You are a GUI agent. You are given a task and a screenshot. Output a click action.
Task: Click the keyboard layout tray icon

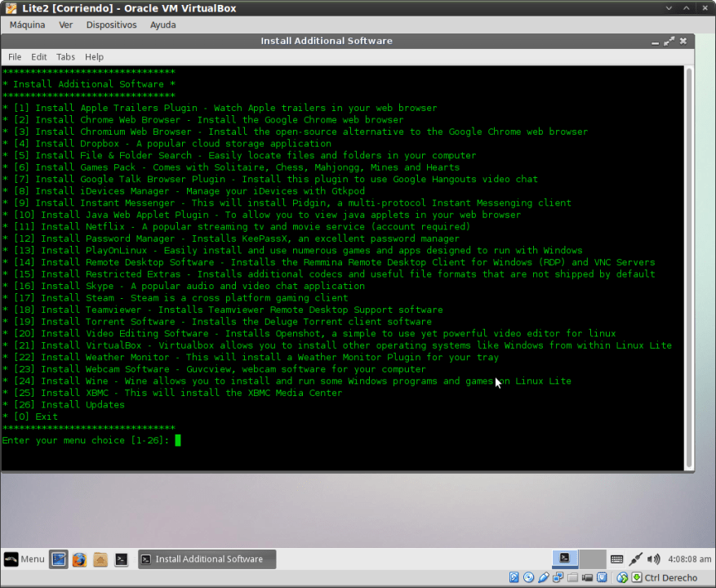coord(618,559)
